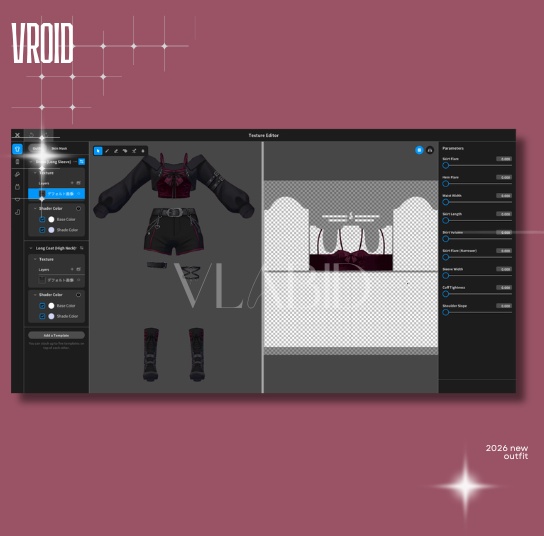Click the Shoulder Slope slider handle

pyautogui.click(x=446, y=313)
